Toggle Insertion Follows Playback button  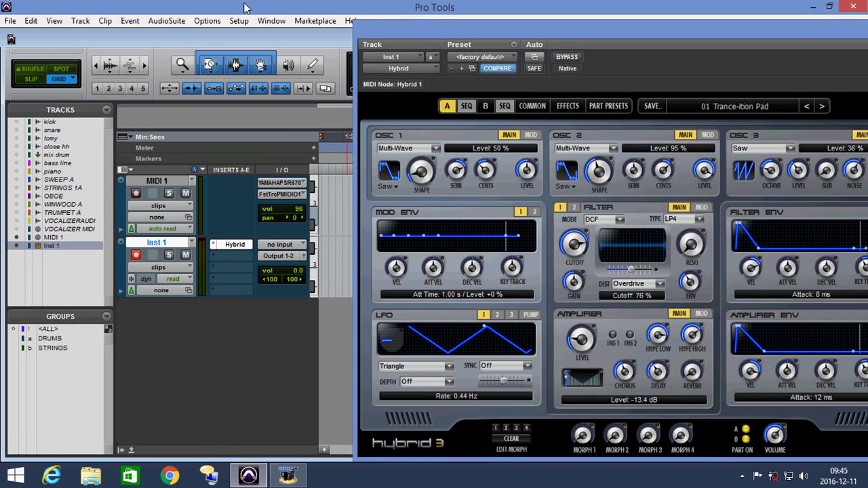303,88
